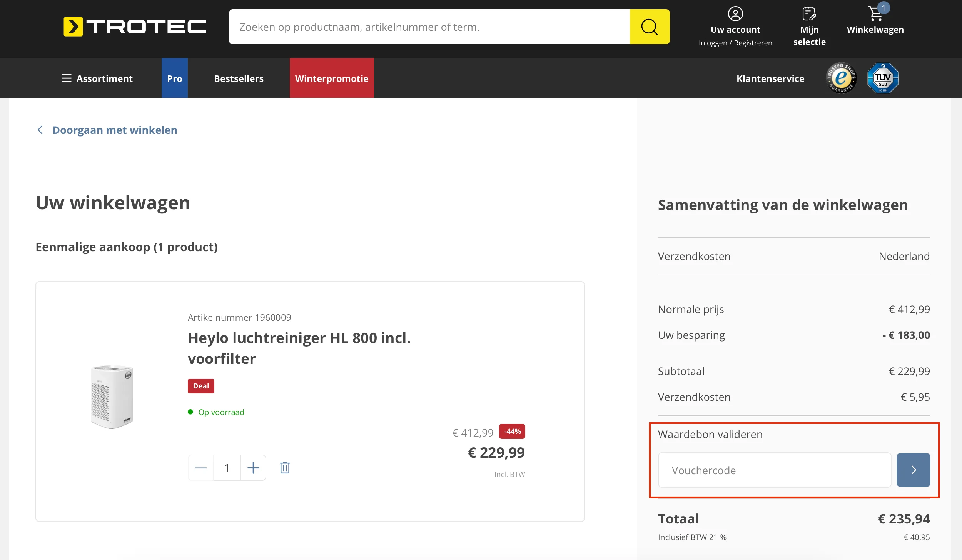This screenshot has height=560, width=962.
Task: Click the back chevron beside Doorgaan met winkelen
Action: (x=40, y=130)
